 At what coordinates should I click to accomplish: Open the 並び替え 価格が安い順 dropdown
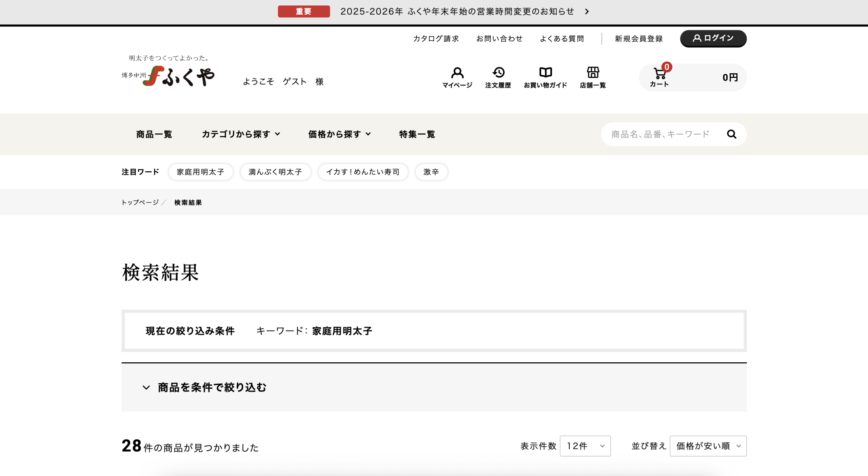click(x=708, y=446)
